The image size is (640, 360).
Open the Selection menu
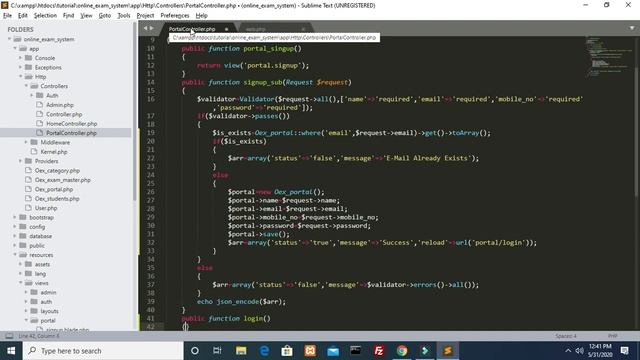point(45,16)
